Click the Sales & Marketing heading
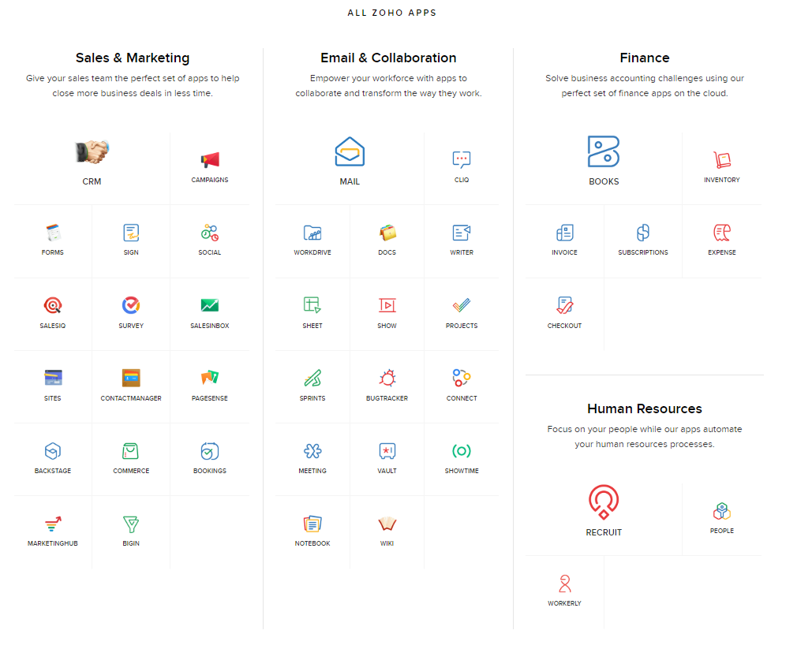The width and height of the screenshot is (812, 649). tap(133, 58)
